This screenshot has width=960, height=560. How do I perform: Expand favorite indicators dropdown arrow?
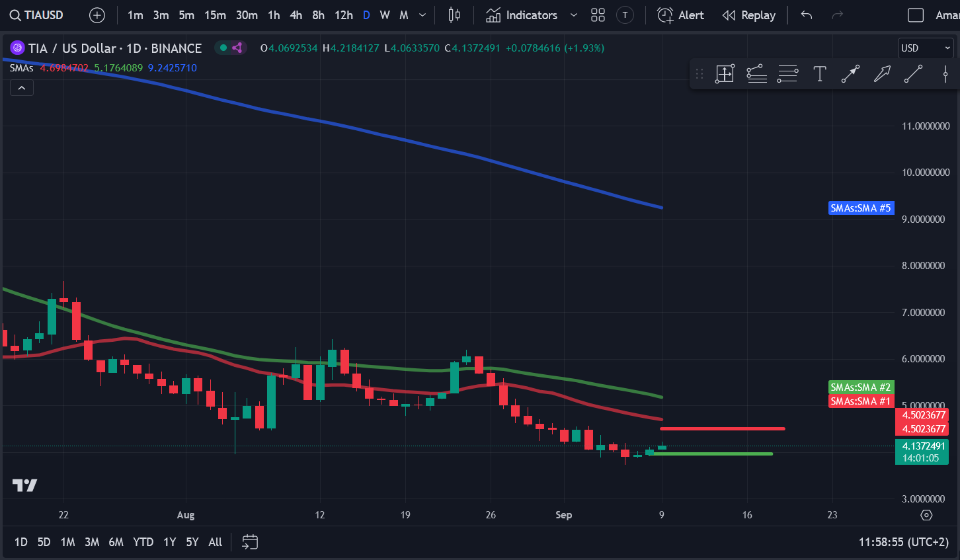coord(574,15)
